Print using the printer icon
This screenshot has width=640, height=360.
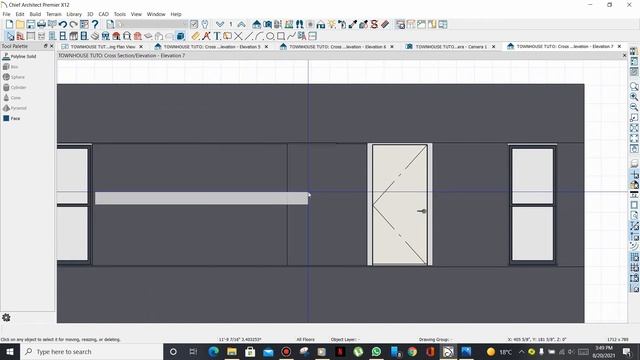(x=41, y=24)
